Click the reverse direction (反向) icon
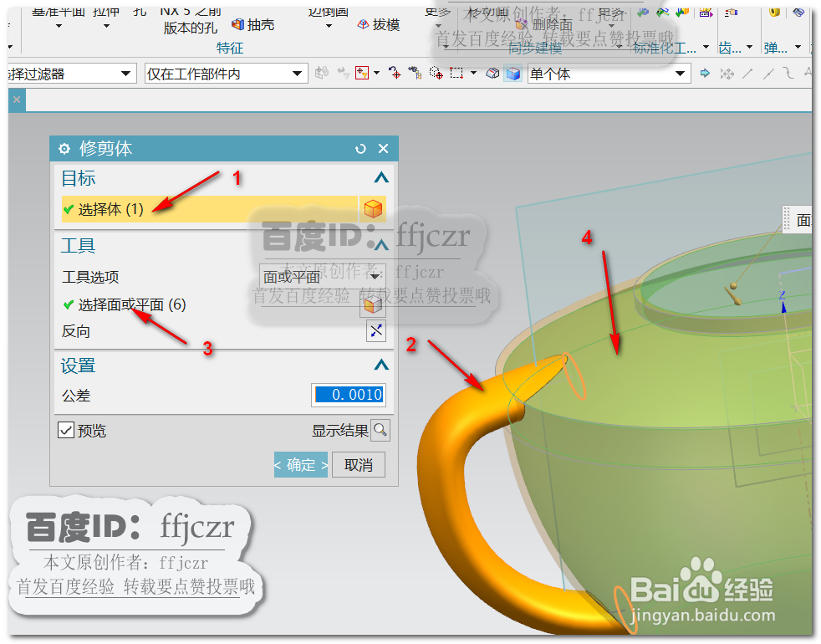The width and height of the screenshot is (821, 644). coord(376,330)
